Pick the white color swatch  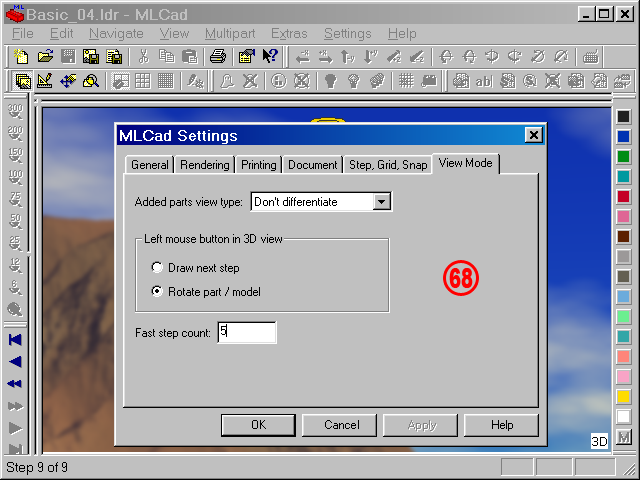coord(623,416)
